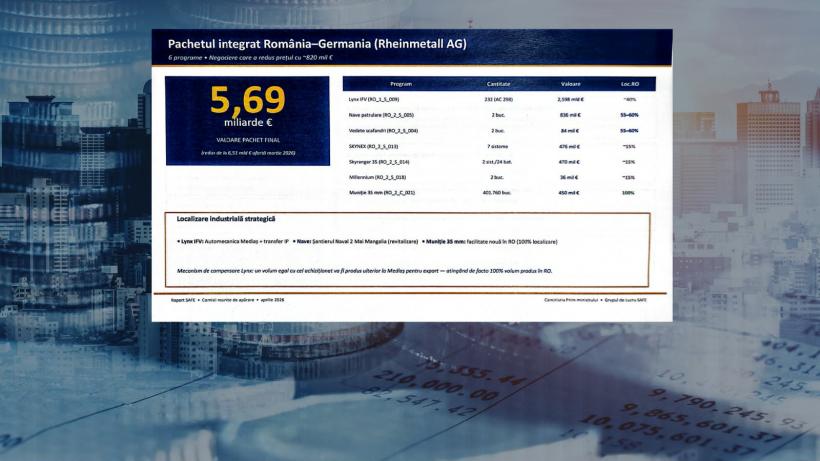The width and height of the screenshot is (820, 461).
Task: Click the '100%' localization cell
Action: pos(629,192)
